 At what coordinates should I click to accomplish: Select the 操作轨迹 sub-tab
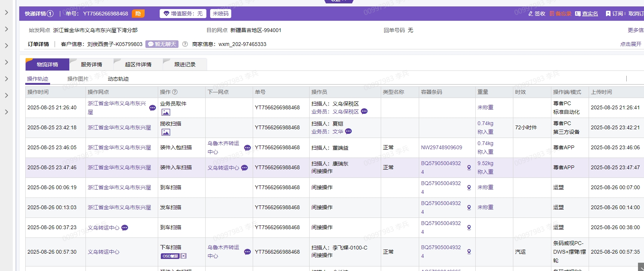click(38, 79)
